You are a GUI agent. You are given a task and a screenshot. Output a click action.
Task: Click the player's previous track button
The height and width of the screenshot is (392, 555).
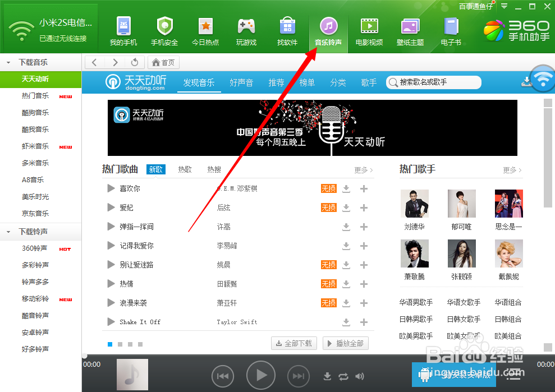click(223, 376)
